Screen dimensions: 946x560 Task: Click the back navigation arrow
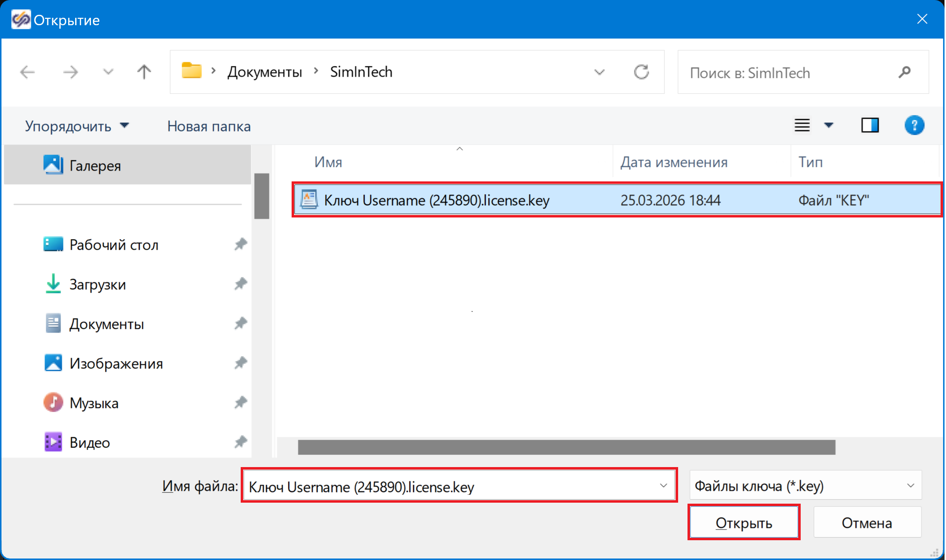point(27,72)
